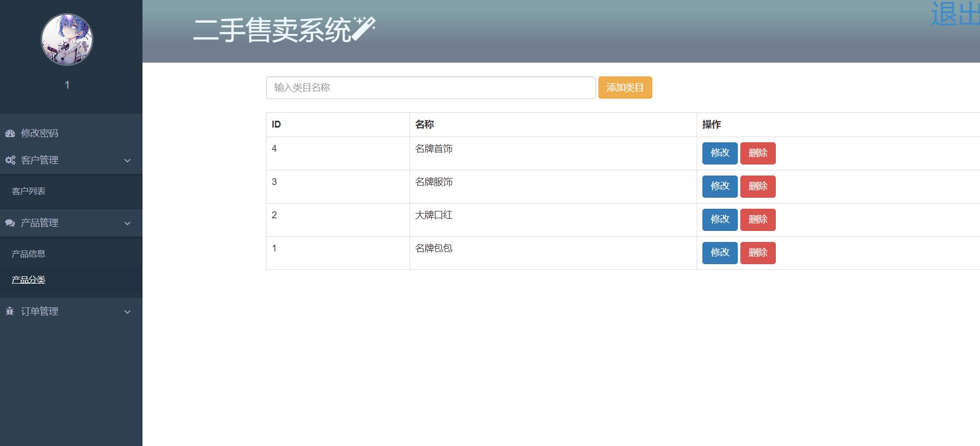Open the 客户管理 menu section
Viewport: 980px width, 446px height.
point(71,160)
